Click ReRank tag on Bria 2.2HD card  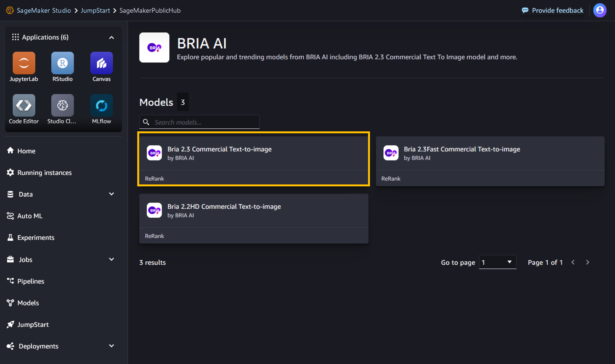(154, 236)
